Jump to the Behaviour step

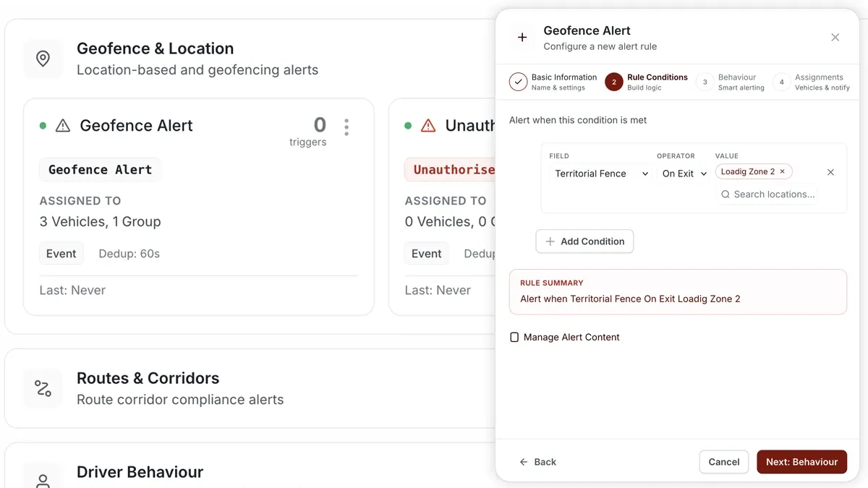(x=731, y=82)
